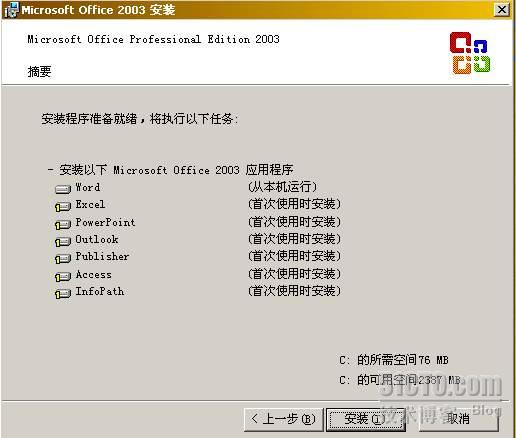The width and height of the screenshot is (516, 438).
Task: Click the (首次使用时安装) status next to PowerPoint
Action: [294, 222]
